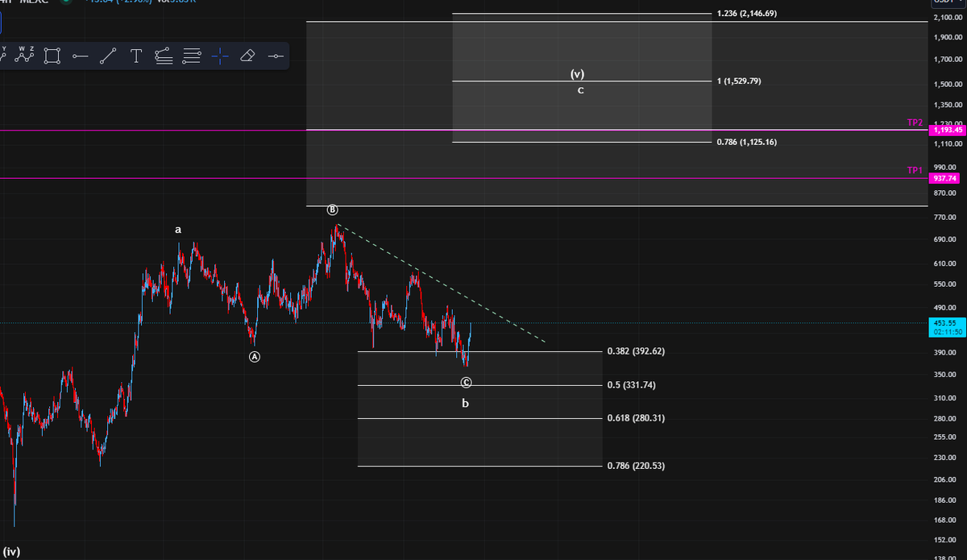Click the 1,500.00 price axis value
The height and width of the screenshot is (560, 967).
click(x=949, y=85)
